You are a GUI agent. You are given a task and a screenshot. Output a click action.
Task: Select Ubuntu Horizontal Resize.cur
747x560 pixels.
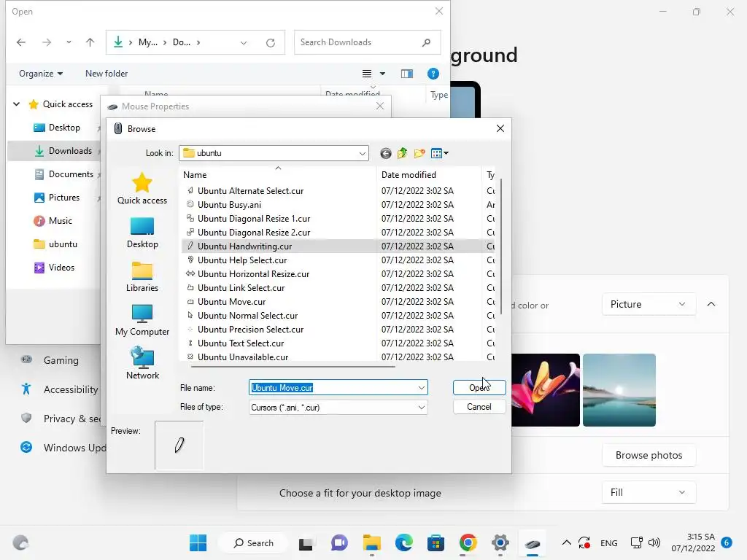253,274
